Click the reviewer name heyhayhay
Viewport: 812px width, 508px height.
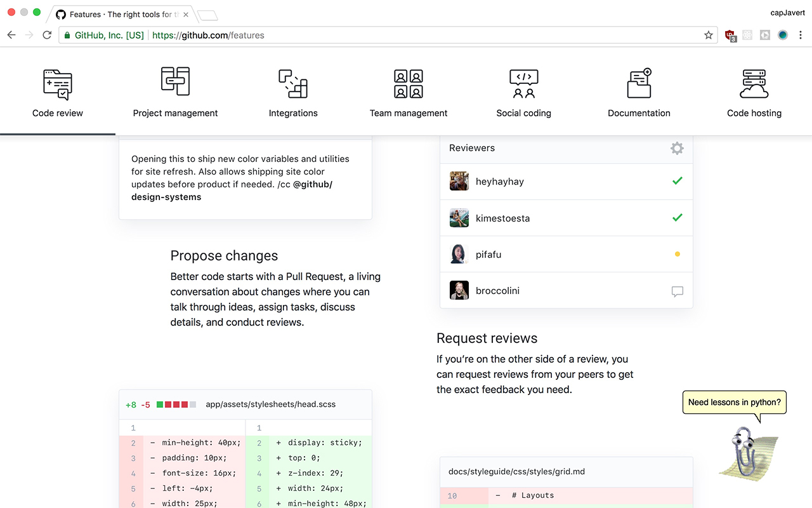[500, 182]
